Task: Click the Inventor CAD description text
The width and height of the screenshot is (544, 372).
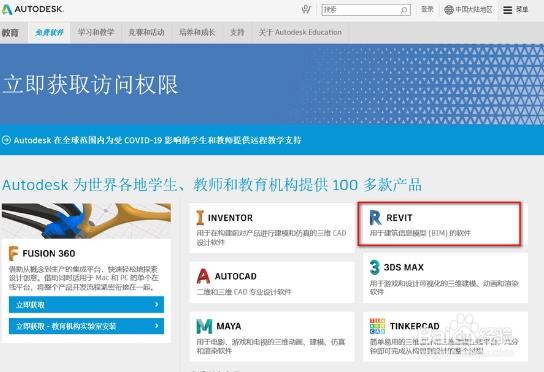Action: 272,238
